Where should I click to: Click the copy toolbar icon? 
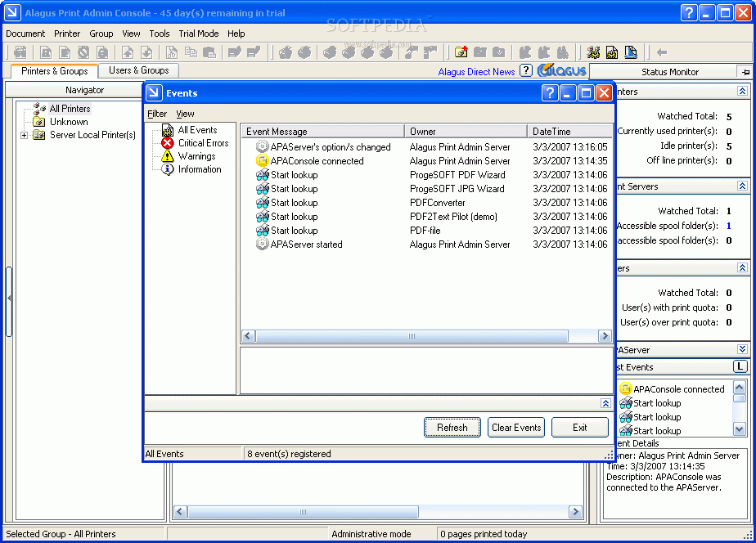(191, 52)
